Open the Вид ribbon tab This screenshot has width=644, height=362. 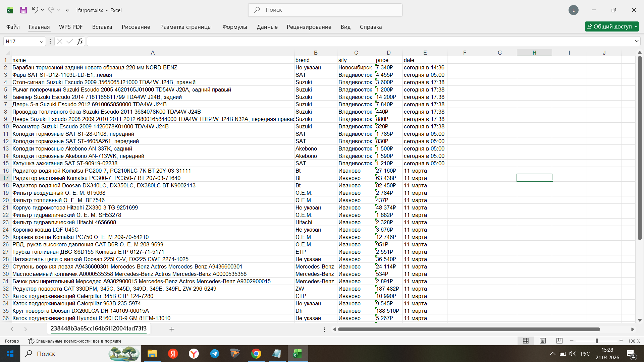345,27
